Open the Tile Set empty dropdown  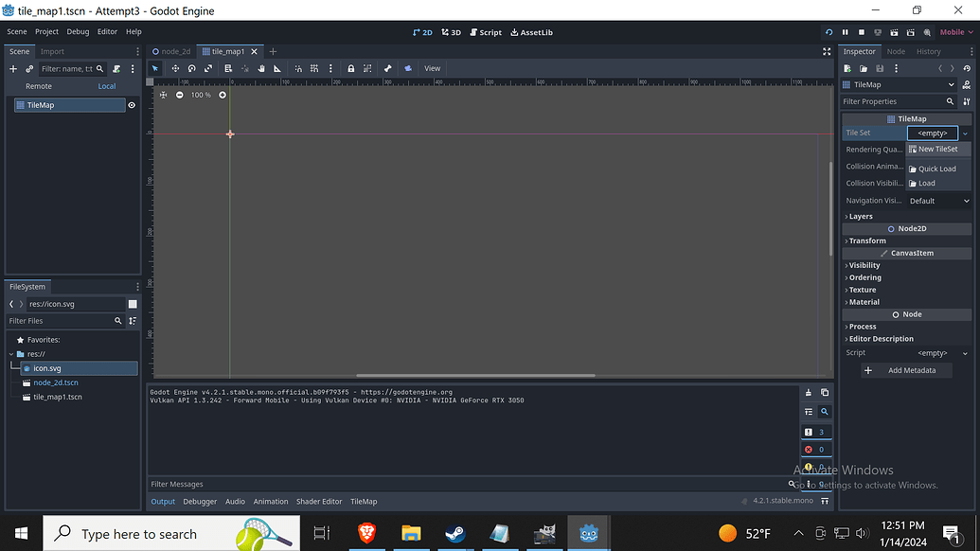pyautogui.click(x=933, y=133)
